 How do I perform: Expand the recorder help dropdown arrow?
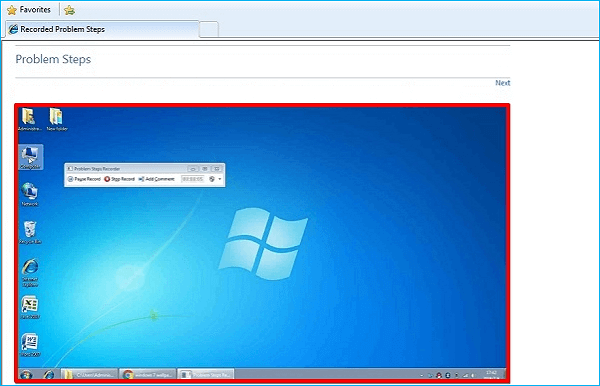pyautogui.click(x=220, y=179)
